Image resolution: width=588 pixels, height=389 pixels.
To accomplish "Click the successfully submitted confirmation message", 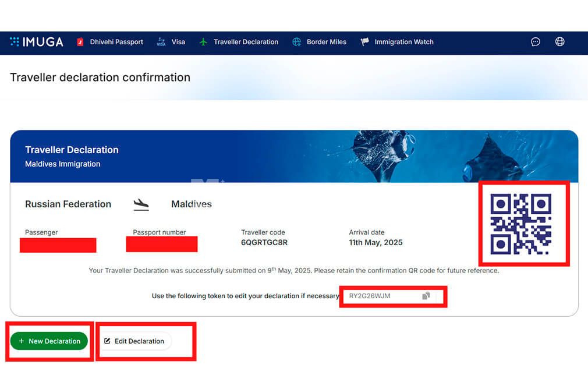I will point(293,270).
